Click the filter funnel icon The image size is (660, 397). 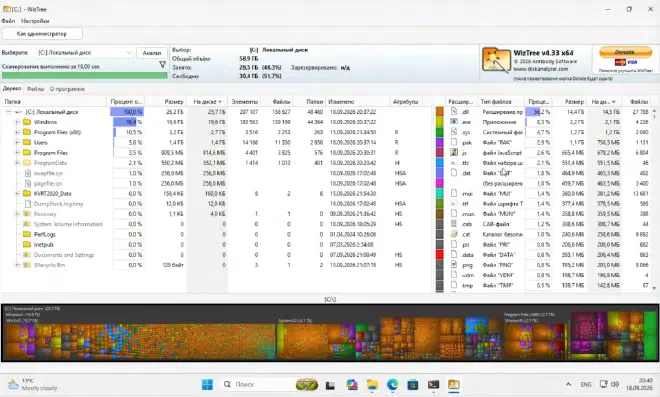(162, 64)
